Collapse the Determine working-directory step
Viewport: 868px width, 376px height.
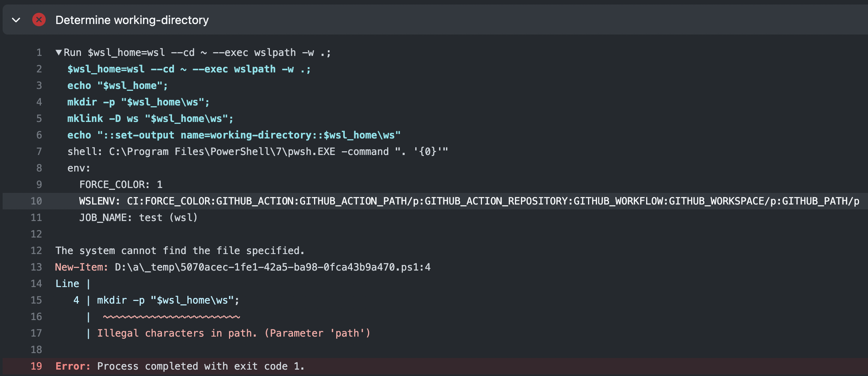[16, 20]
